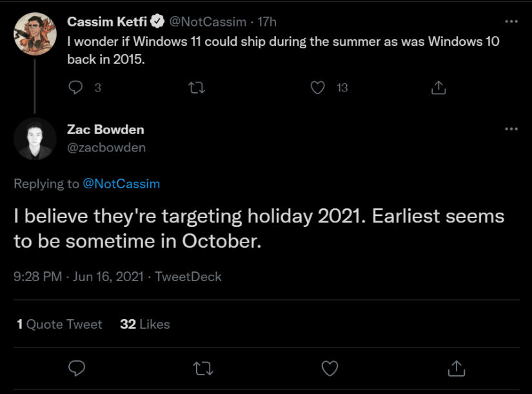Like Cassim Ketfi's tweet with 13 likes
The width and height of the screenshot is (532, 394).
[318, 87]
